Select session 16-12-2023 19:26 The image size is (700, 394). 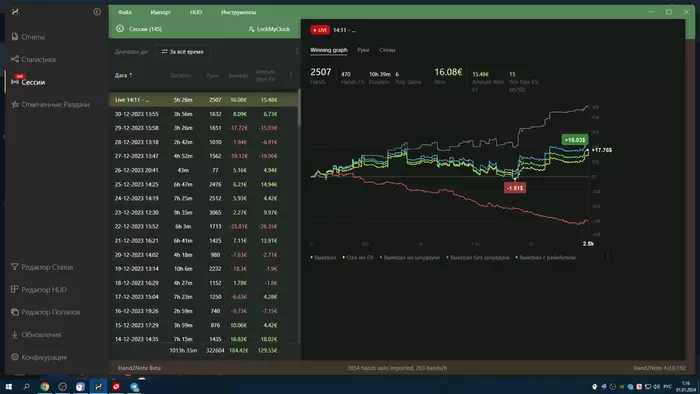(203, 311)
